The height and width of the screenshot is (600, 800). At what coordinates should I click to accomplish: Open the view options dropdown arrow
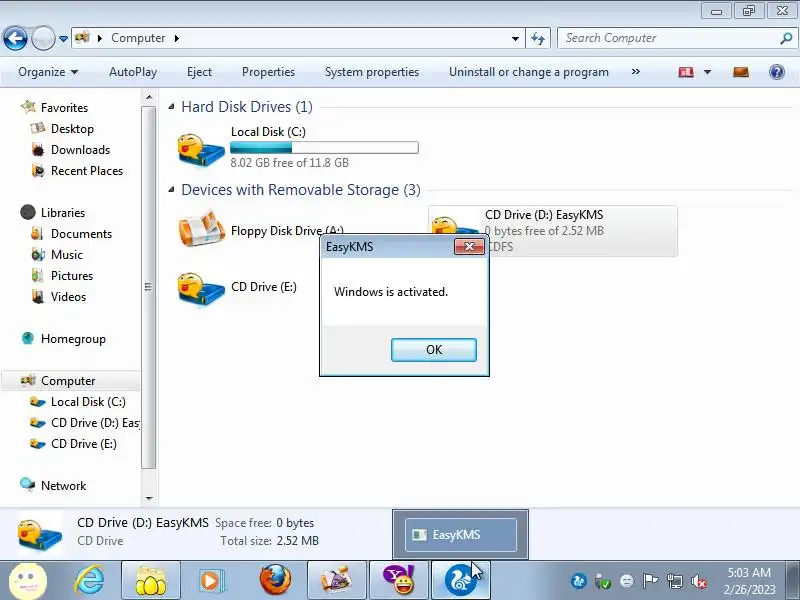click(707, 72)
